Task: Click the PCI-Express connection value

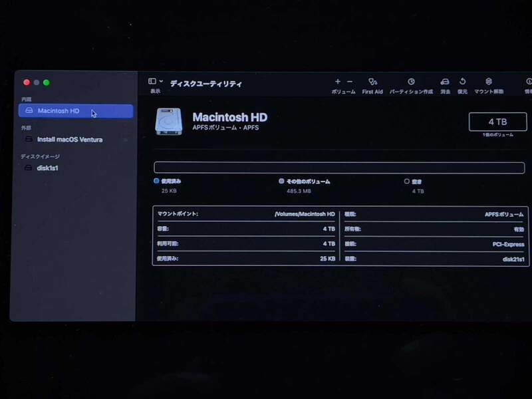Action: click(x=508, y=244)
